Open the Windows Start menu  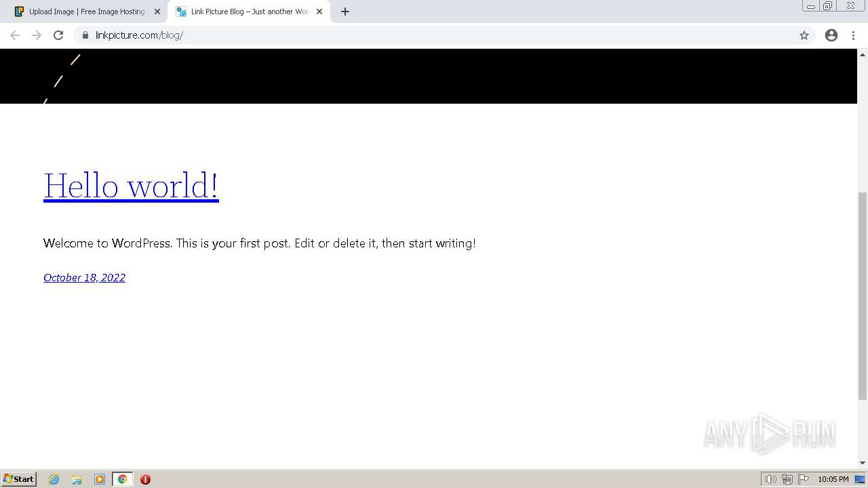[18, 479]
